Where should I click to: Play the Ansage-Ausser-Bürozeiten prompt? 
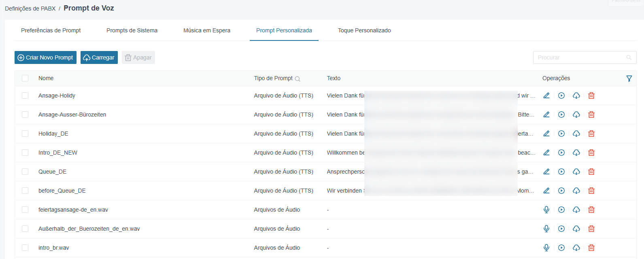pyautogui.click(x=561, y=115)
